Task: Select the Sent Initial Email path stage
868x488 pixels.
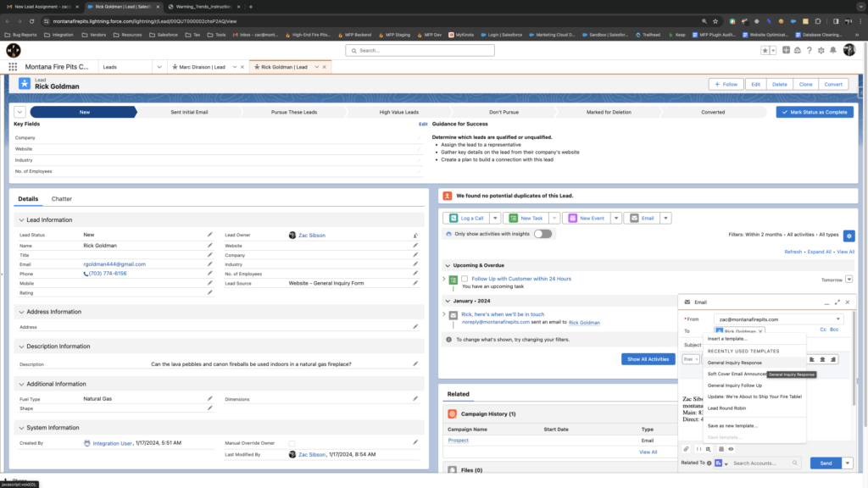Action: point(189,113)
